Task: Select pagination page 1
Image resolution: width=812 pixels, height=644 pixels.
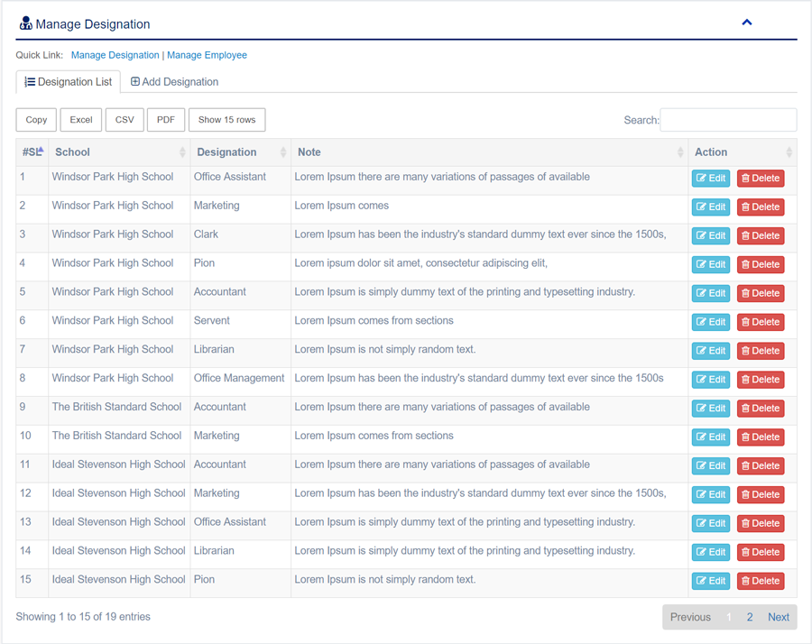Action: (x=729, y=617)
